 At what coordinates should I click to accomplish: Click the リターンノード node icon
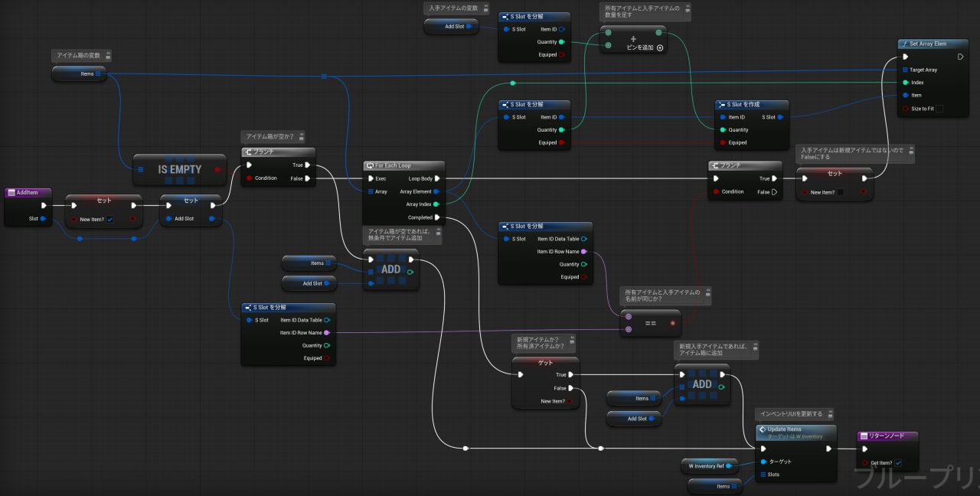[x=864, y=436]
